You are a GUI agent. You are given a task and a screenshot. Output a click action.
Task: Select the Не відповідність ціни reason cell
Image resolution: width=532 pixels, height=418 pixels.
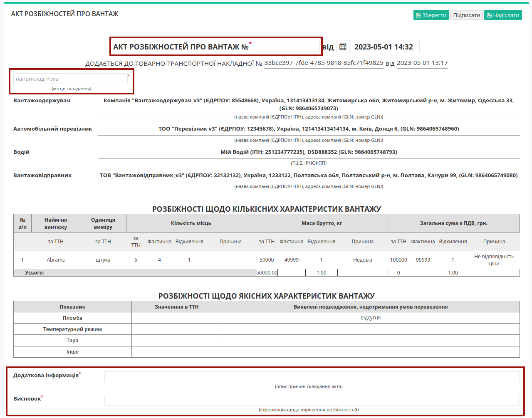(x=494, y=260)
